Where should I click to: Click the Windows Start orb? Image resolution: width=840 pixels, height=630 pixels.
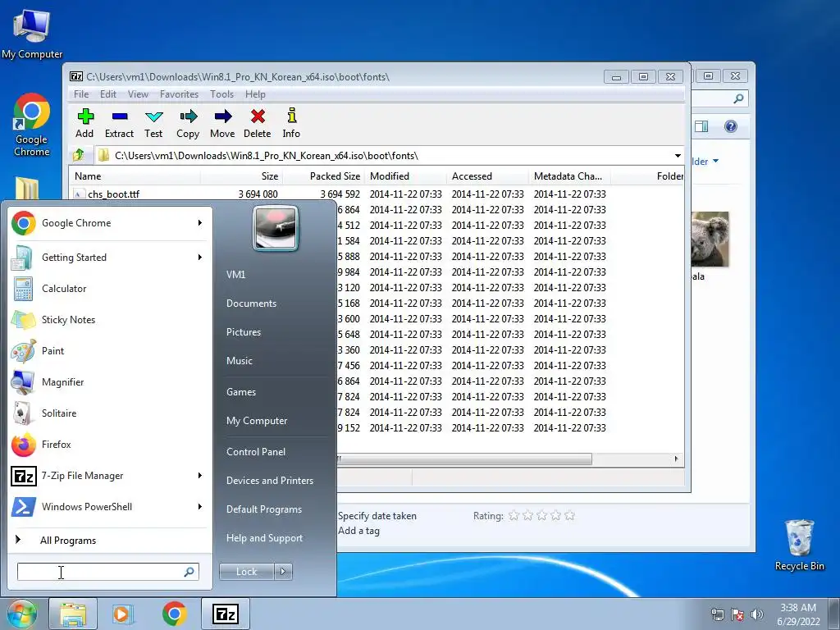[x=22, y=614]
